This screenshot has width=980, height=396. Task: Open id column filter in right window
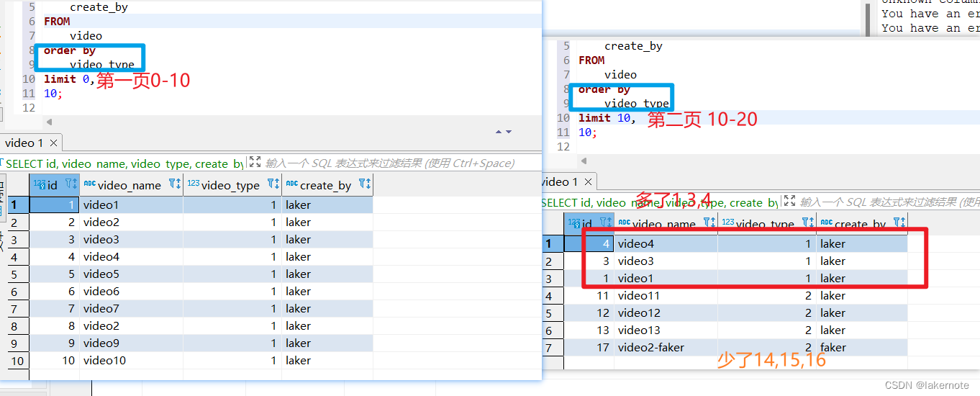[606, 223]
